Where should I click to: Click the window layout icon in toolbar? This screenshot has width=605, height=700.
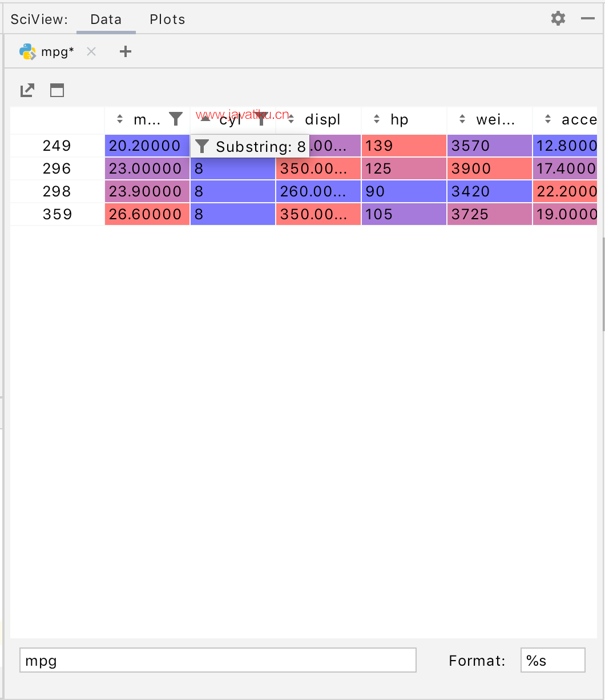tap(57, 90)
